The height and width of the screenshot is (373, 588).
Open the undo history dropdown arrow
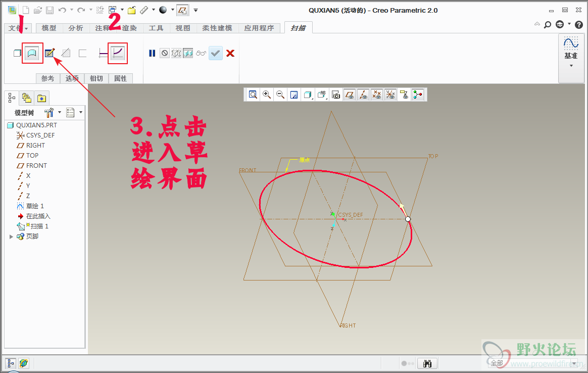pos(71,10)
